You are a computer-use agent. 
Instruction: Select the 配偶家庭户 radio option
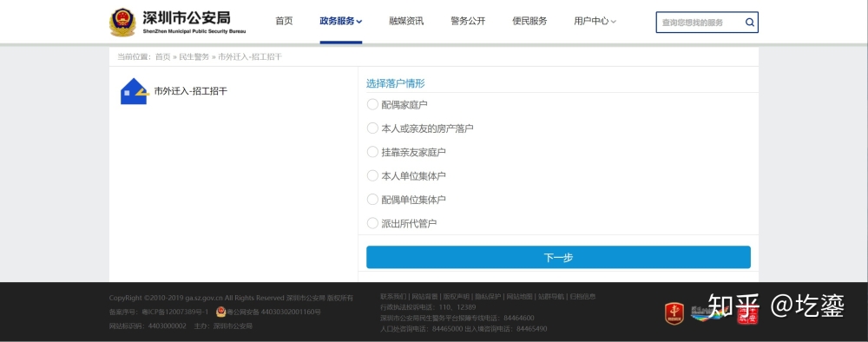point(372,104)
